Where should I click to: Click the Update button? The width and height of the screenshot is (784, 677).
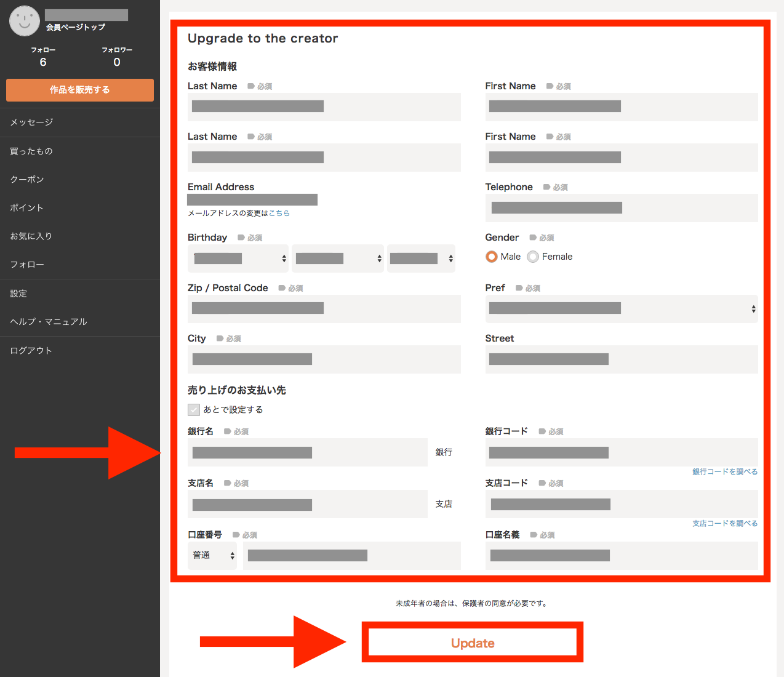click(472, 643)
